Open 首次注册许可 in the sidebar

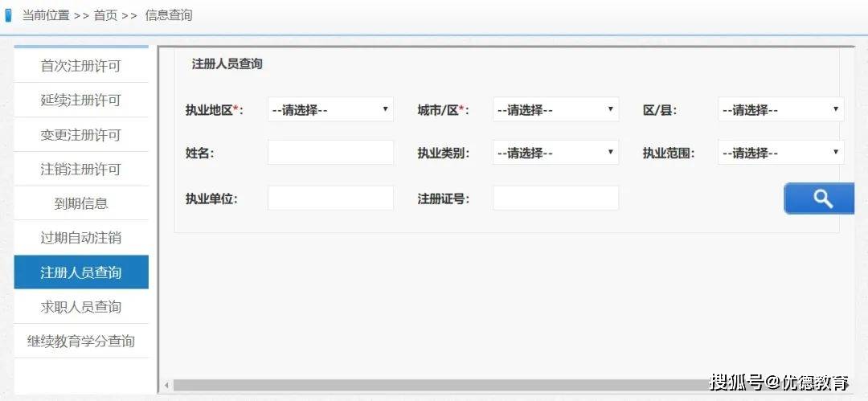pos(81,66)
